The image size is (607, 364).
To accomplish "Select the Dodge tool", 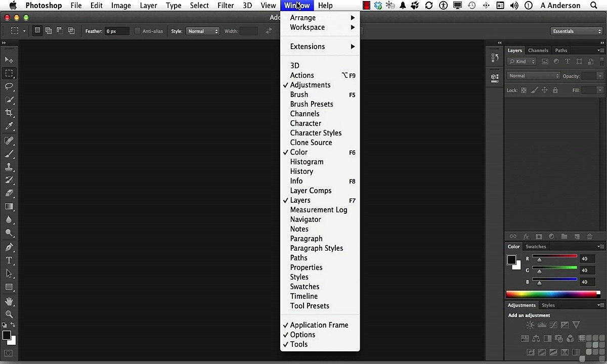I will tap(9, 233).
